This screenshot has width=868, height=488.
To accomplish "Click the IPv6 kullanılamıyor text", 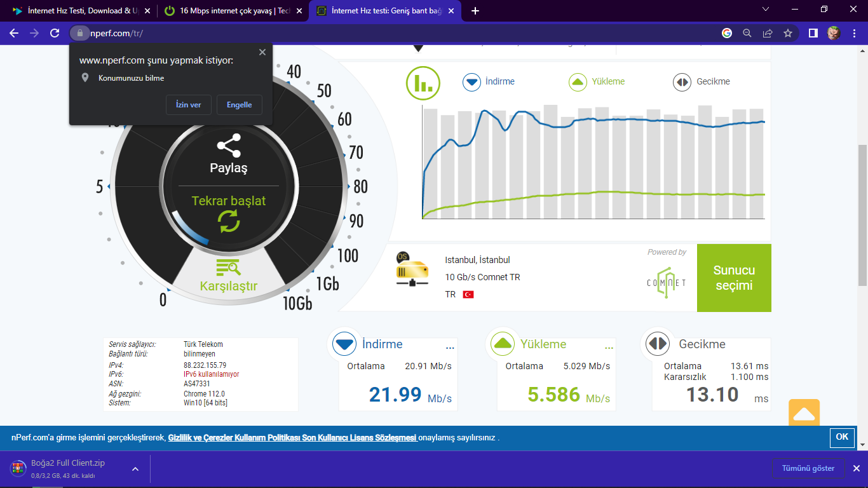I will pyautogui.click(x=212, y=375).
